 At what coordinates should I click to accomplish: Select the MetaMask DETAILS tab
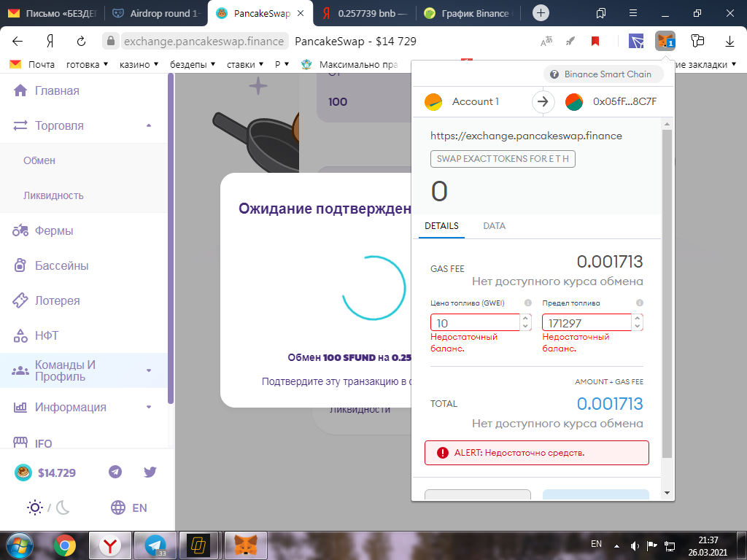441,226
